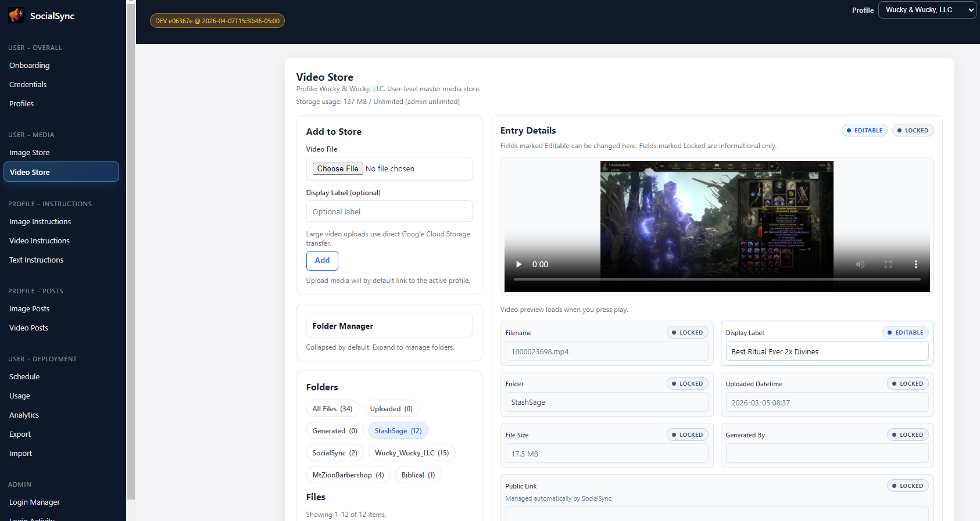
Task: Click the DEV build version badge
Action: coord(217,21)
